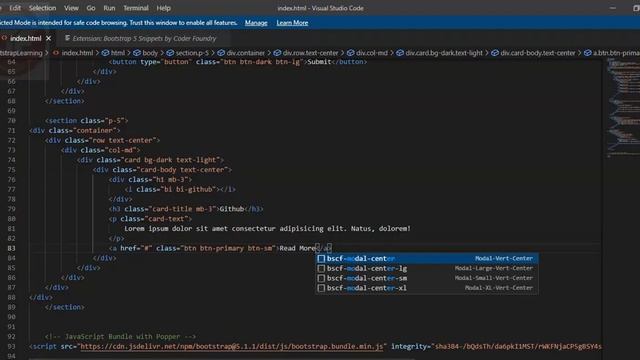This screenshot has width=640, height=360.
Task: Select div.card.bg-dark.text-light in the breadcrumb
Action: (444, 53)
